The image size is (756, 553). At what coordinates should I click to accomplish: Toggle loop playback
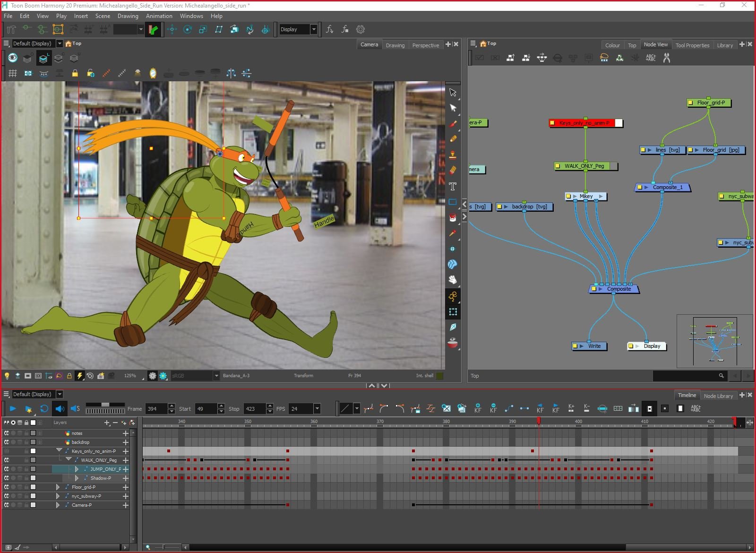coord(44,409)
